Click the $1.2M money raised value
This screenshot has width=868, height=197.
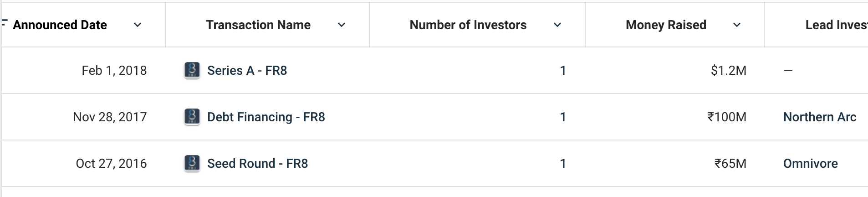pyautogui.click(x=728, y=71)
